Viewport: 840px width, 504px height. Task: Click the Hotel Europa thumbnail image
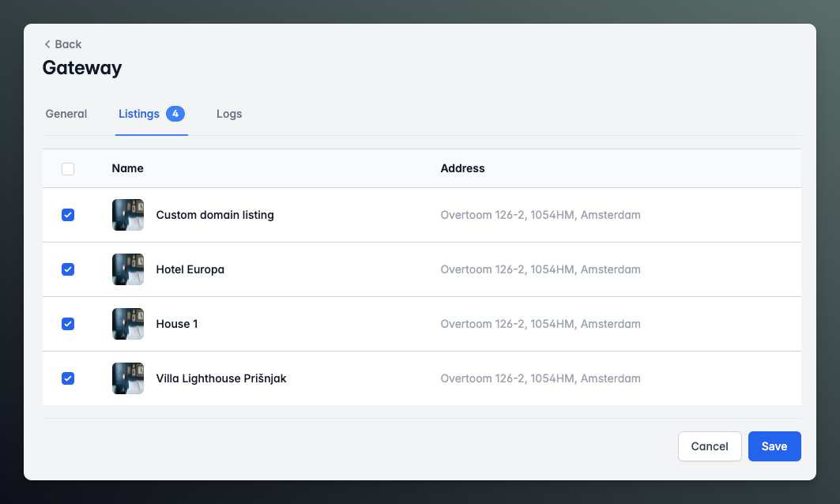click(x=128, y=269)
